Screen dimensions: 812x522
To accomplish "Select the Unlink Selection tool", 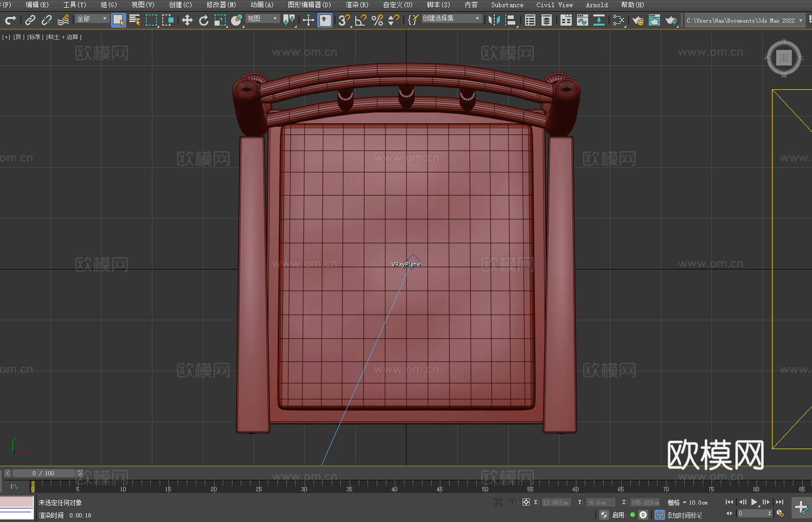I will coord(47,20).
